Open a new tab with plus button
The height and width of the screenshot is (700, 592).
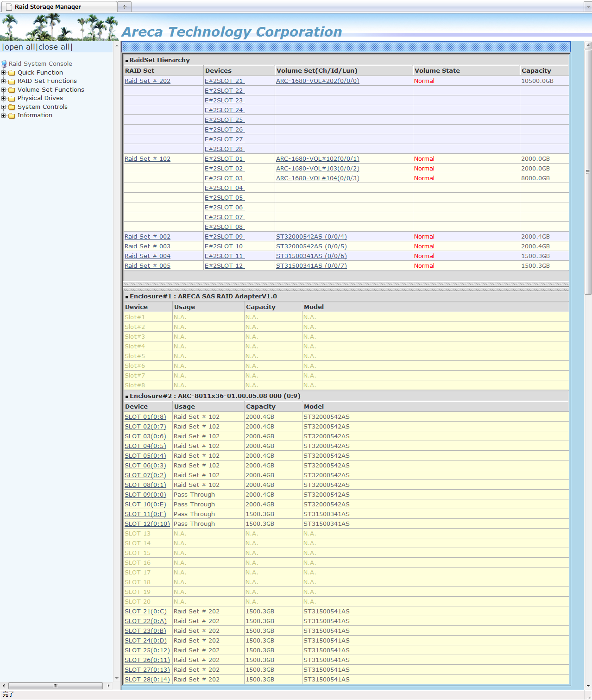coord(124,6)
